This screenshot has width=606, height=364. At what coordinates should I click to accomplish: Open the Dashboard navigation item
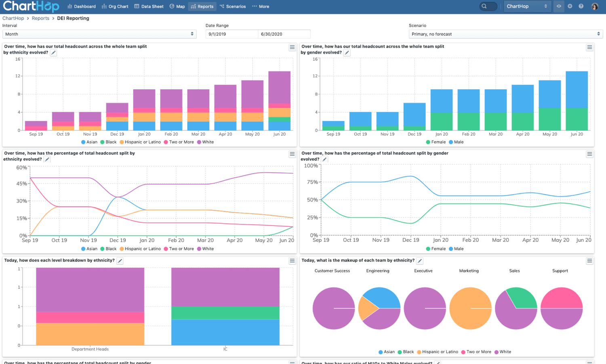click(x=81, y=6)
